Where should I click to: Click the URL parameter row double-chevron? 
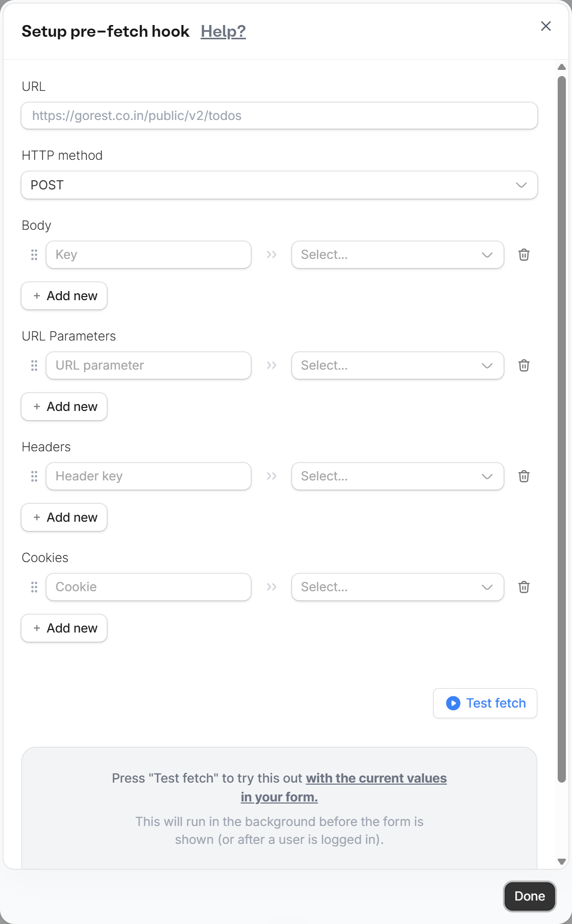pos(272,366)
